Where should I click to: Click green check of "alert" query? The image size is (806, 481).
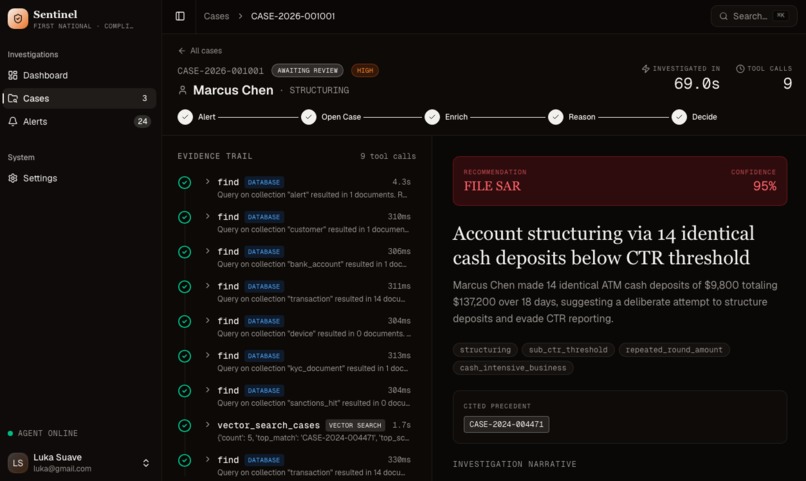click(x=185, y=182)
